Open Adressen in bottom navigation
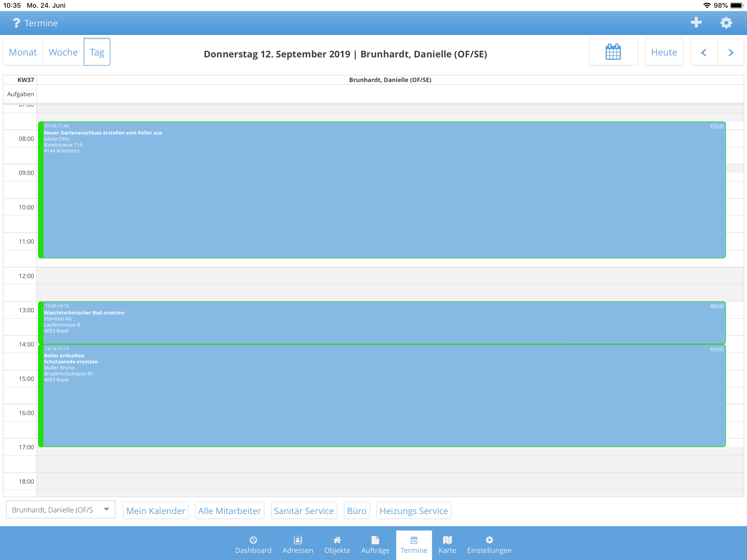 [298, 545]
